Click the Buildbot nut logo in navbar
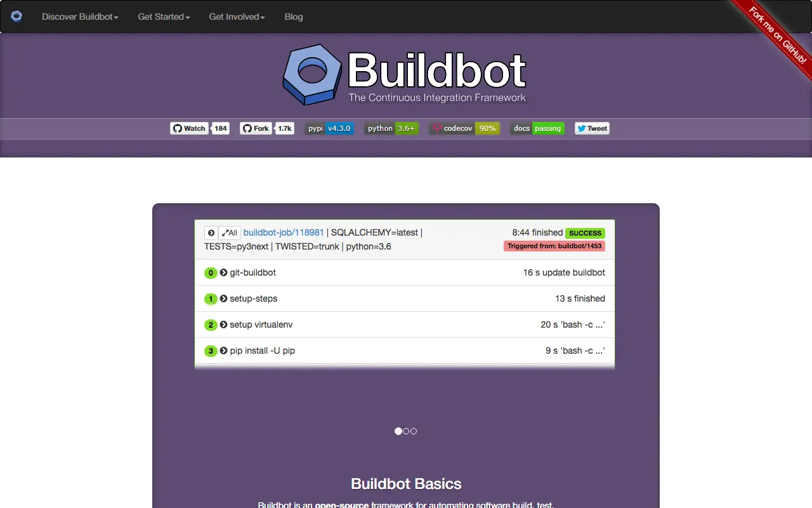The image size is (812, 508). coord(16,17)
